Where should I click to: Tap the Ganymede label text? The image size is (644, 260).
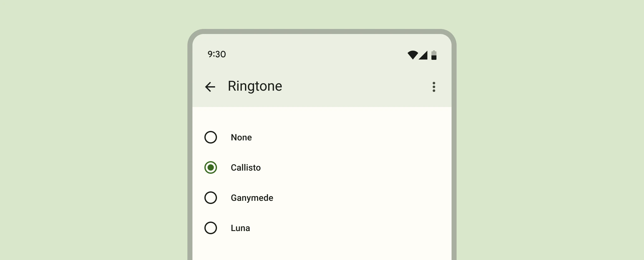click(x=252, y=198)
